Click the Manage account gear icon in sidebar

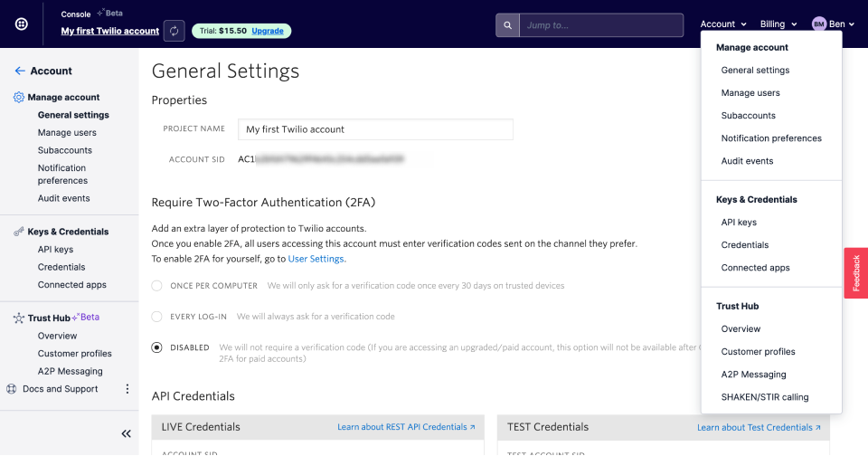click(19, 97)
